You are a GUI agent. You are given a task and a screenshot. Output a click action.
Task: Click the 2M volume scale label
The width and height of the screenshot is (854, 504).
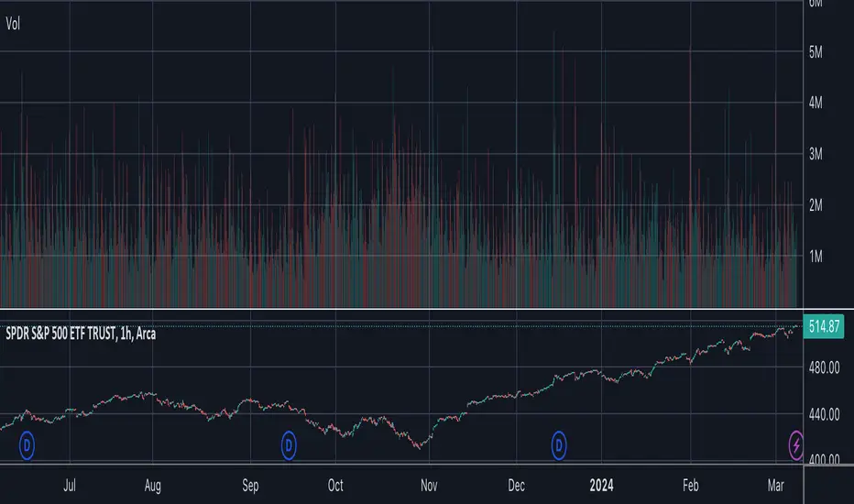[816, 205]
